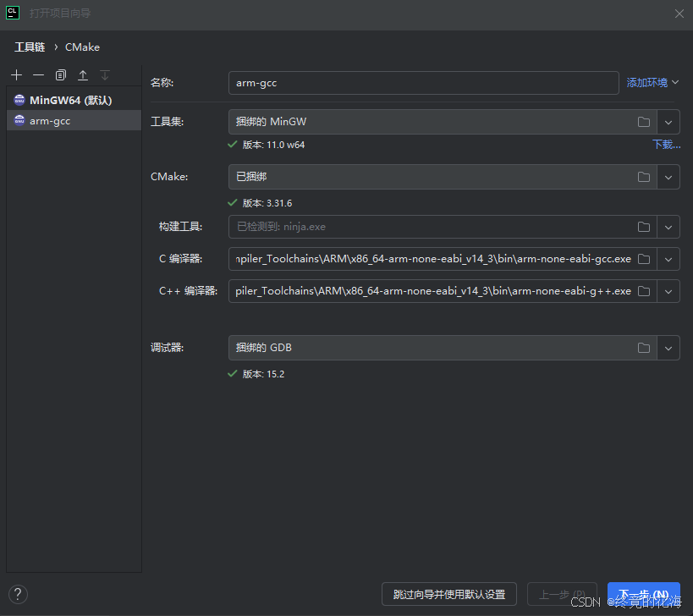Screen dimensions: 693x616
Task: Browse folder for CMake executable
Action: pos(644,177)
